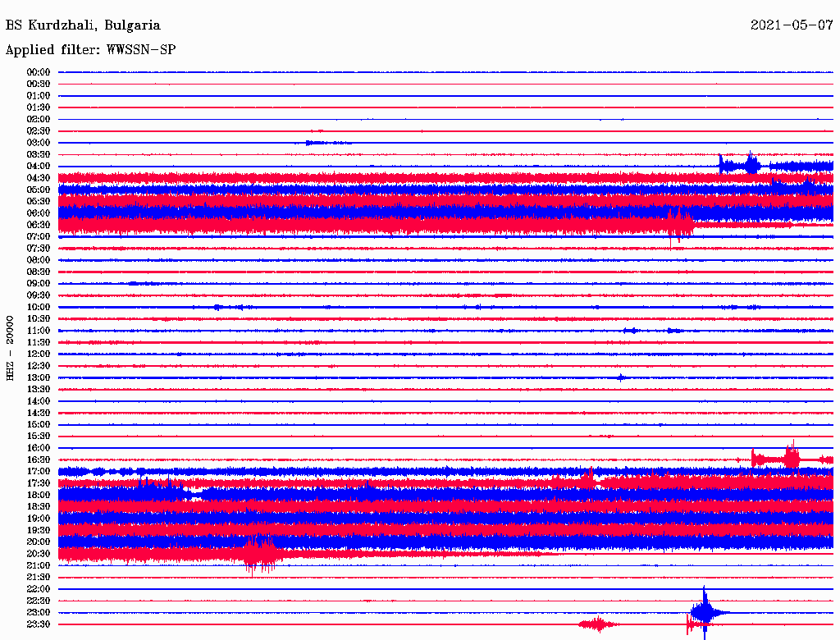Click the '12:00' time label
The height and width of the screenshot is (640, 840).
[39, 354]
